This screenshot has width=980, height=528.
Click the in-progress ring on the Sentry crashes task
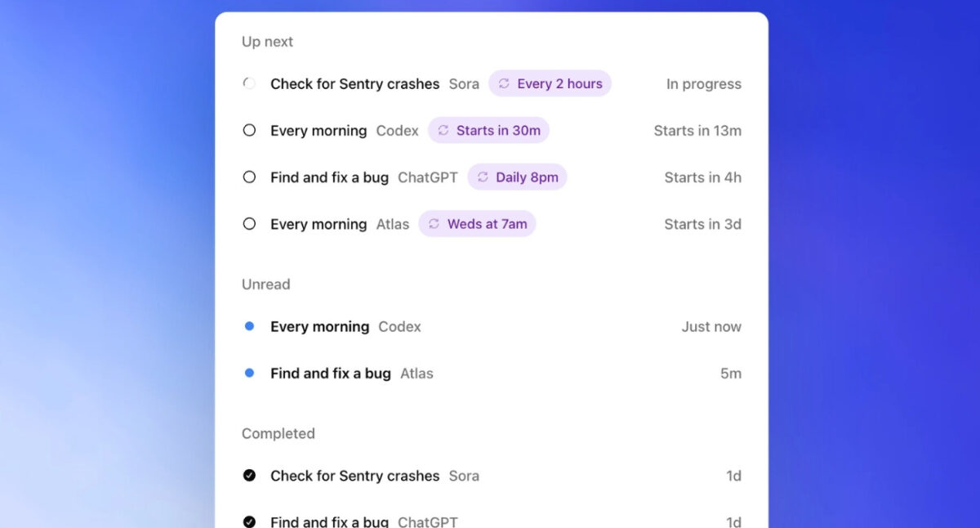click(249, 83)
